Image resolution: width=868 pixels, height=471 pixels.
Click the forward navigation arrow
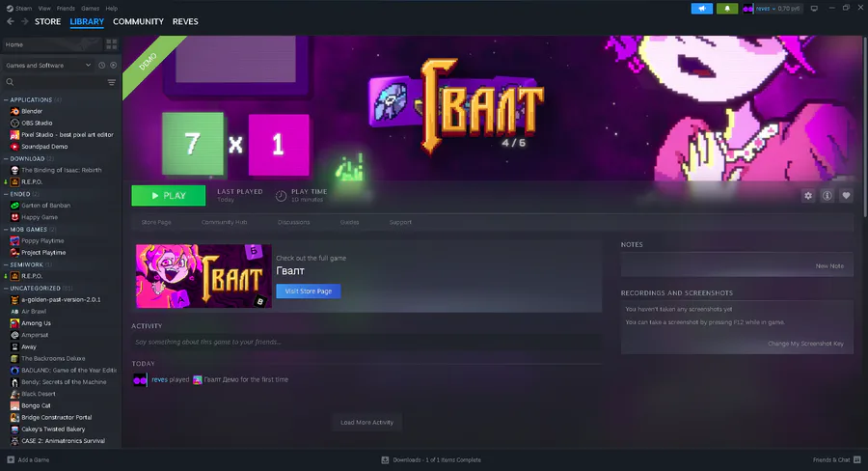click(x=25, y=21)
